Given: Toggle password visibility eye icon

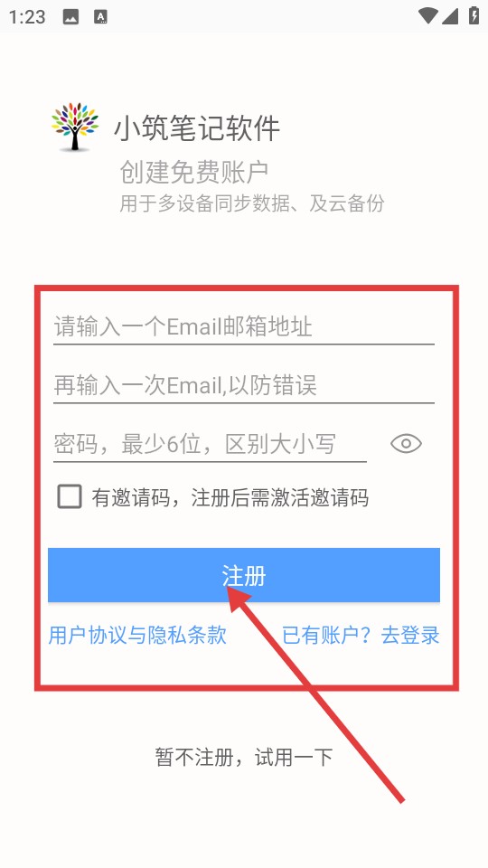Looking at the screenshot, I should tap(406, 443).
